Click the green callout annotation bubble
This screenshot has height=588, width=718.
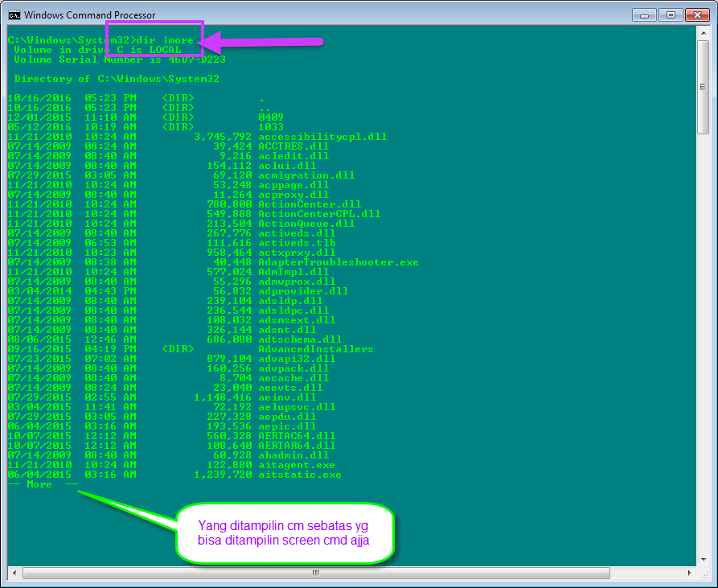click(285, 533)
